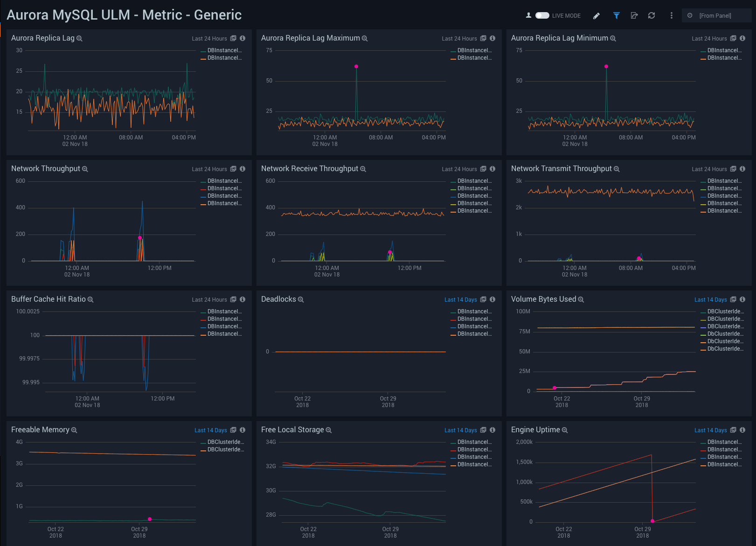This screenshot has width=756, height=546.
Task: Open the Last 24 Hours selector on Aurora Replica Lag
Action: 210,38
